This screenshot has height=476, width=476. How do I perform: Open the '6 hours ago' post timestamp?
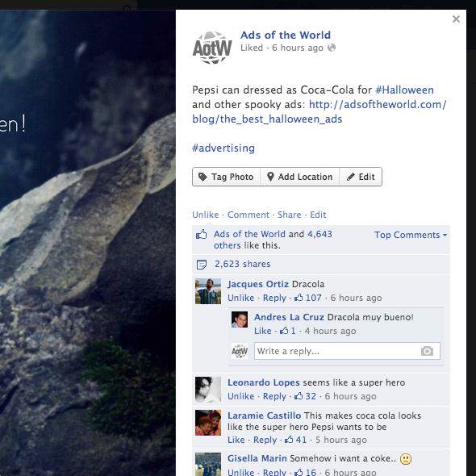[x=297, y=48]
